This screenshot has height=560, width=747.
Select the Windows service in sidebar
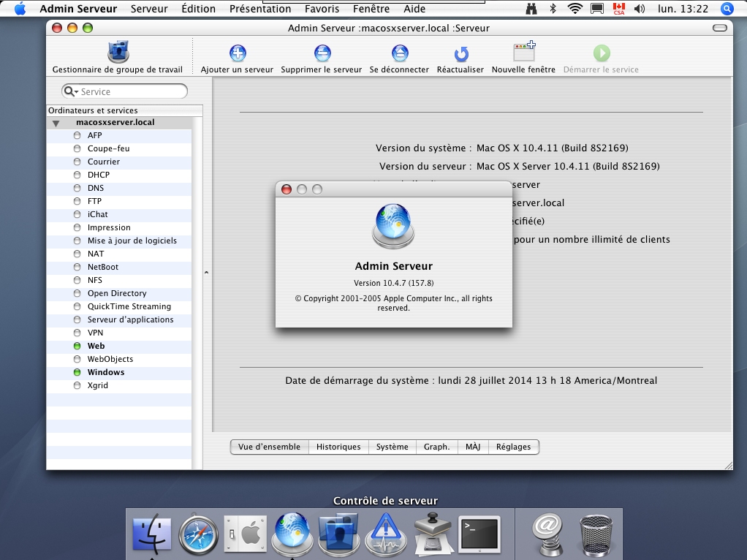pyautogui.click(x=106, y=372)
